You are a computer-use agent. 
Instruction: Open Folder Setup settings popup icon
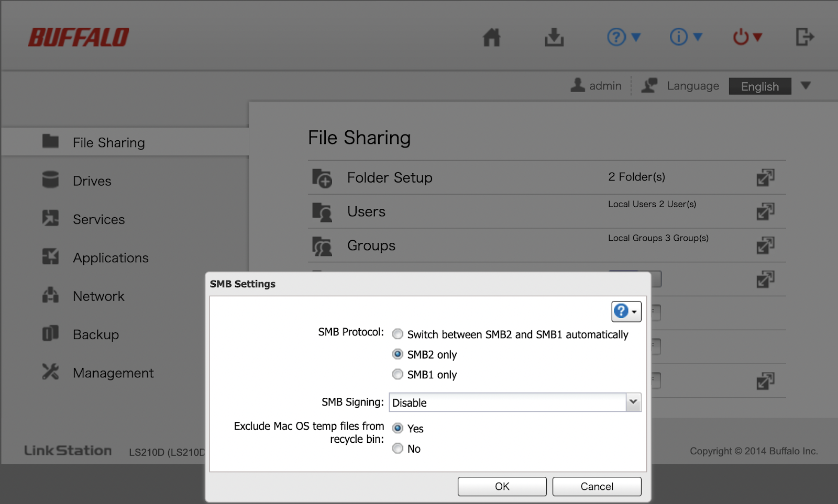pyautogui.click(x=765, y=177)
